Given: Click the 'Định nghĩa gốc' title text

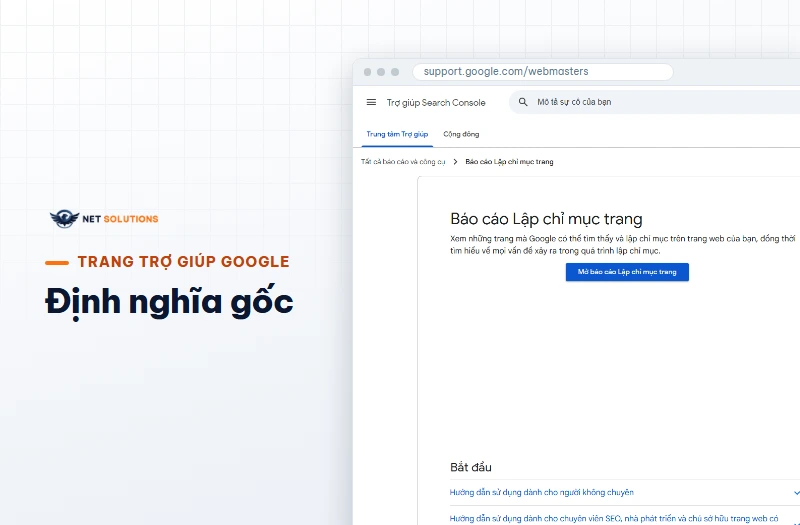Looking at the screenshot, I should coord(169,302).
